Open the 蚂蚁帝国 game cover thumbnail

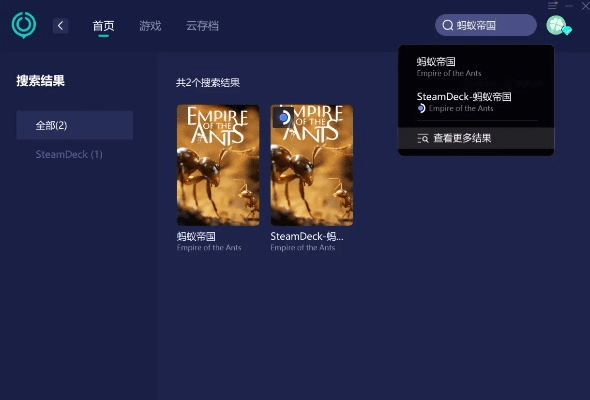coord(218,165)
